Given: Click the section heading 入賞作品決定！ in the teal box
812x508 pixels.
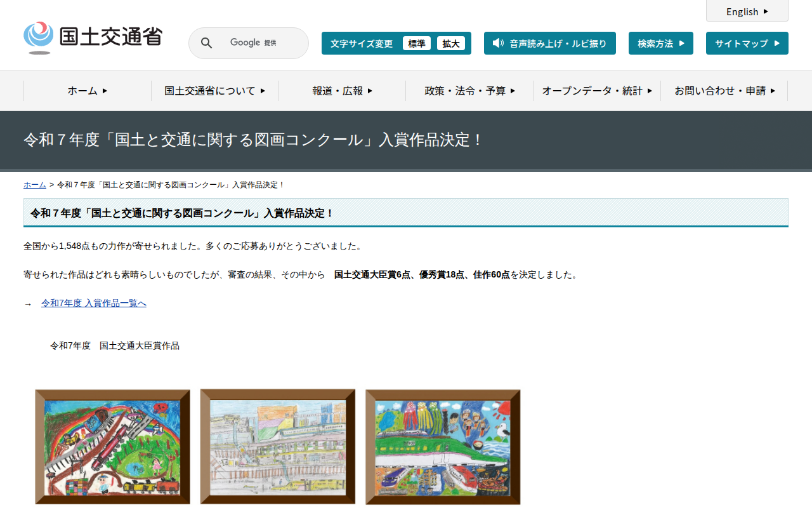Looking at the screenshot, I should (183, 213).
